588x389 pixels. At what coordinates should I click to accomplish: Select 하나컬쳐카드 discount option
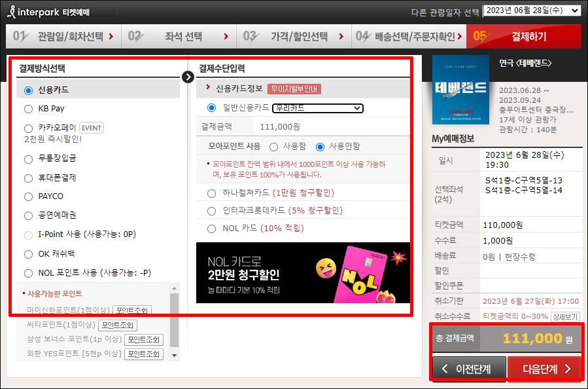pyautogui.click(x=211, y=193)
